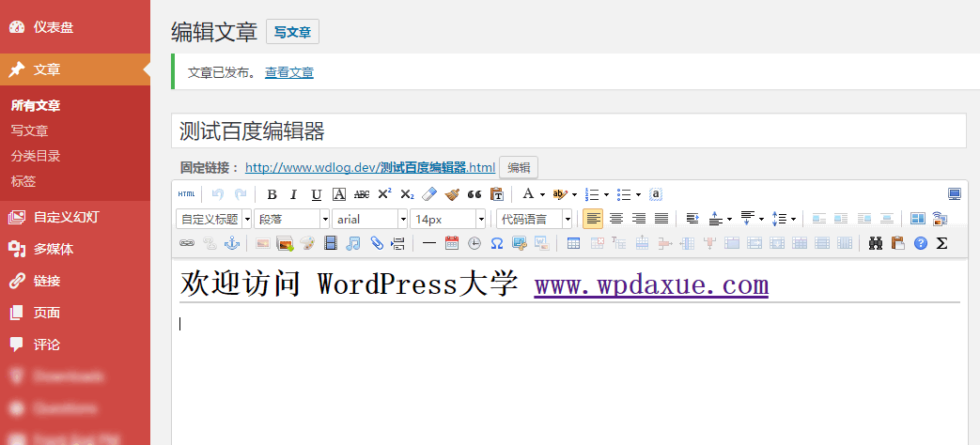Open the special characters omega icon

point(497,243)
